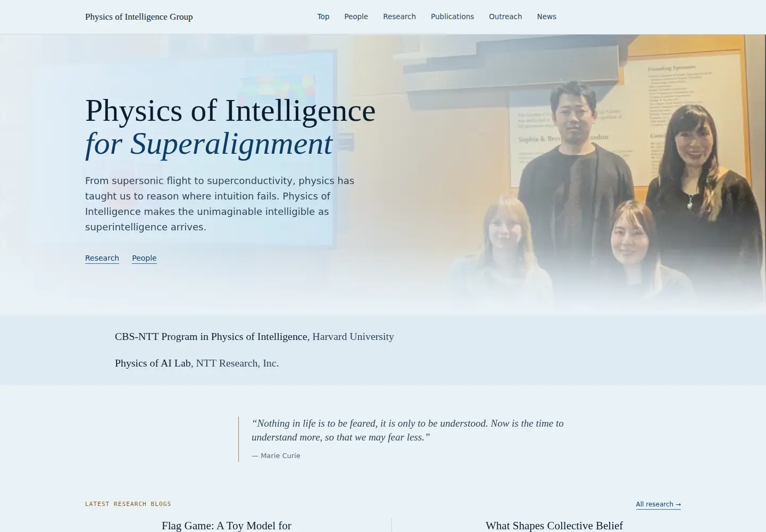Go to Top in the navigation bar
Viewport: 766px width, 532px height.
[x=323, y=17]
